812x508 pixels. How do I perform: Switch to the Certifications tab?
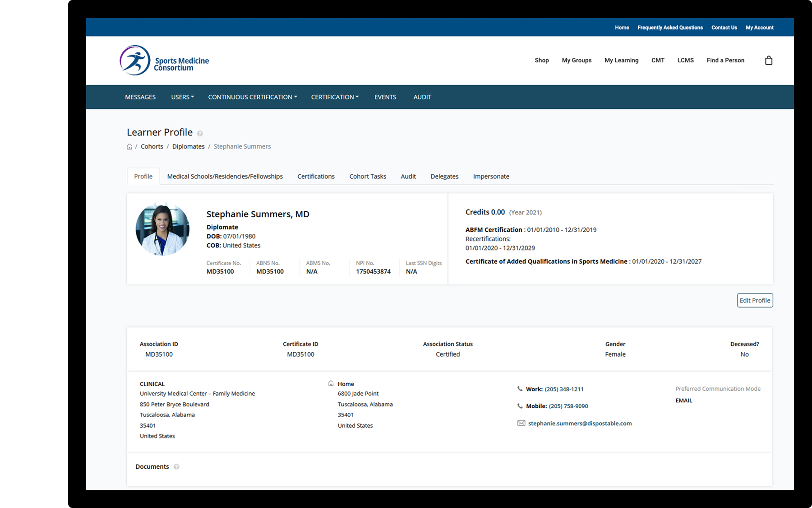point(316,177)
